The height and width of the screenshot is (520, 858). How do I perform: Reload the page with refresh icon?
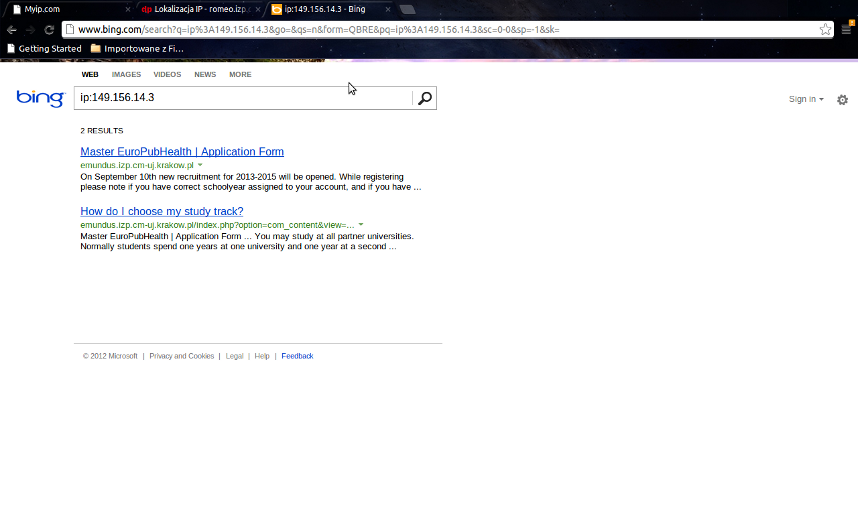pyautogui.click(x=49, y=30)
